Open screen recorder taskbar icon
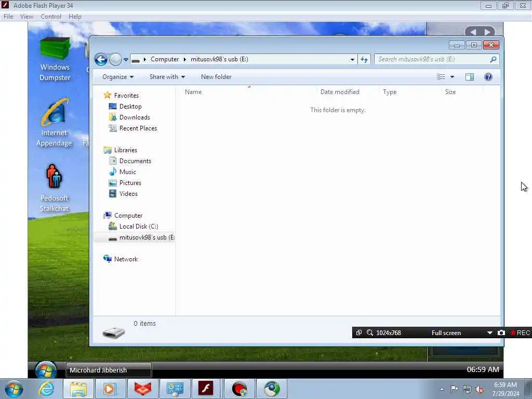 point(240,389)
